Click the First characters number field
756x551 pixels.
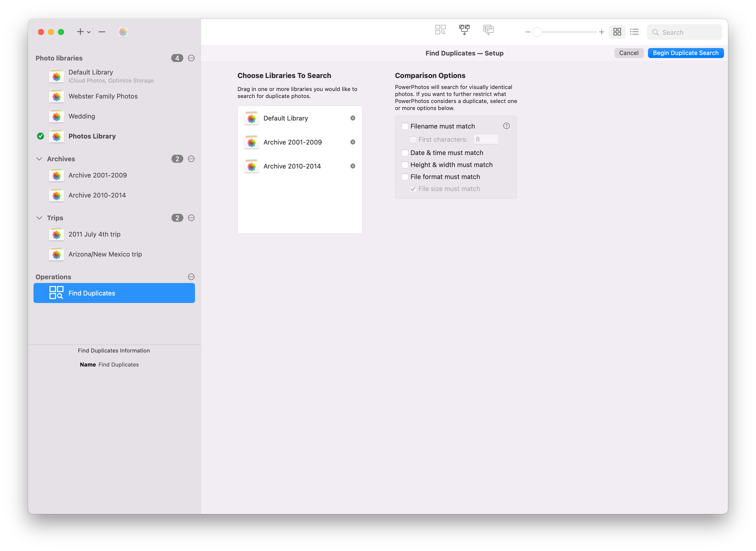click(486, 140)
